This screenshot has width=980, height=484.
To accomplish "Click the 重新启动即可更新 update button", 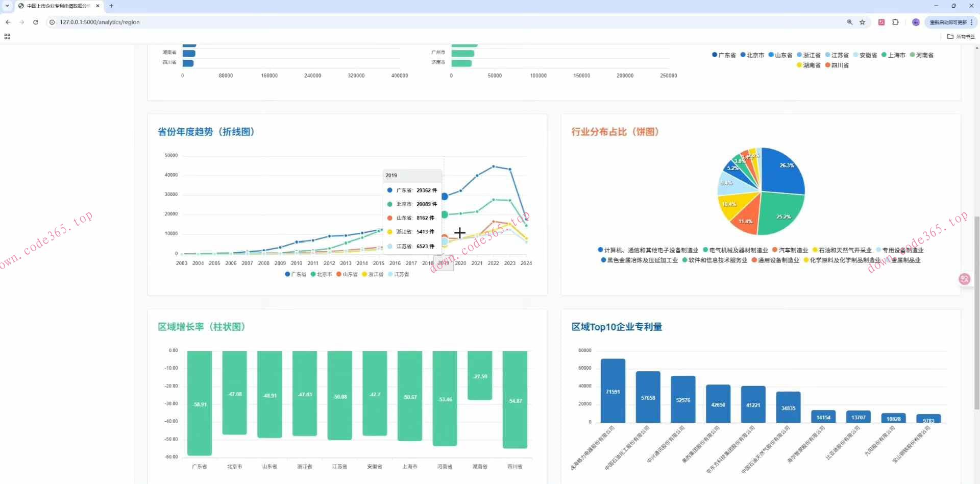I will (948, 22).
